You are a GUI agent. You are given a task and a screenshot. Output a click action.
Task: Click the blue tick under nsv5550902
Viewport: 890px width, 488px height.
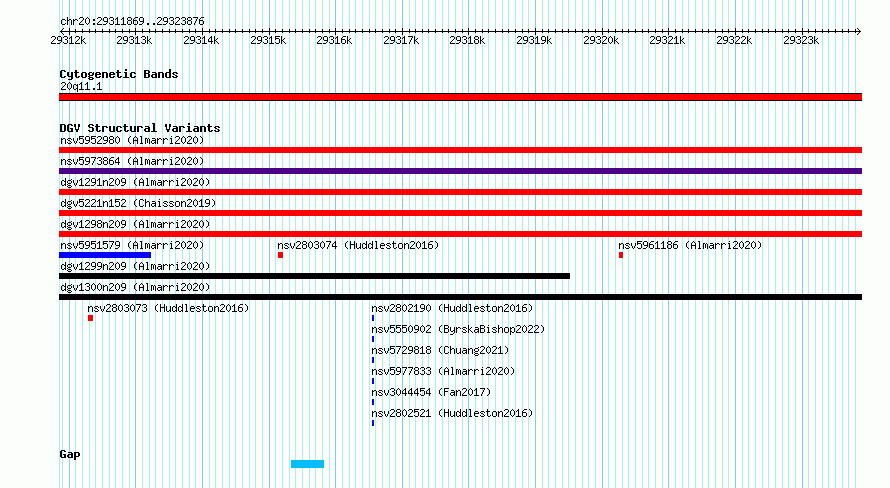point(373,339)
